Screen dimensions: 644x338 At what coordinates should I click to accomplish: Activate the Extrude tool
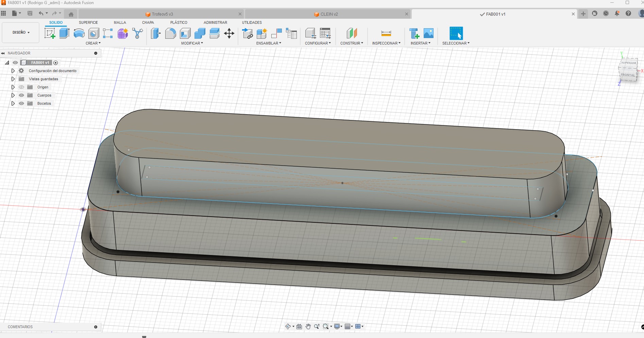click(64, 33)
